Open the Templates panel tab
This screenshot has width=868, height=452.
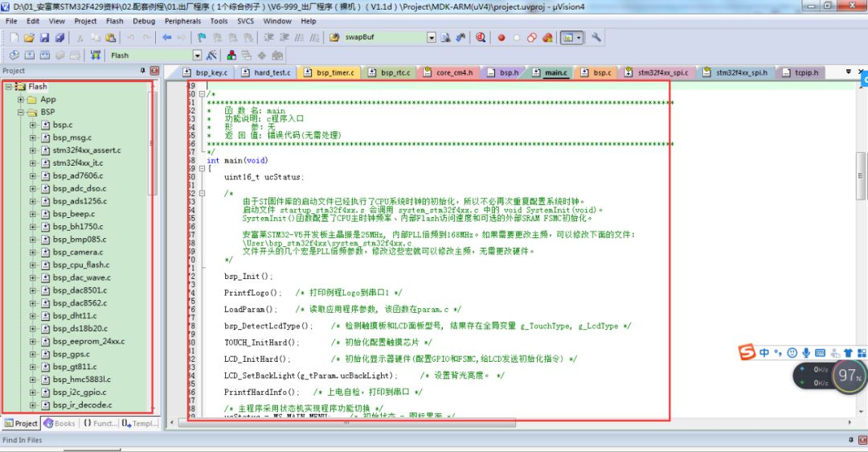tap(140, 423)
